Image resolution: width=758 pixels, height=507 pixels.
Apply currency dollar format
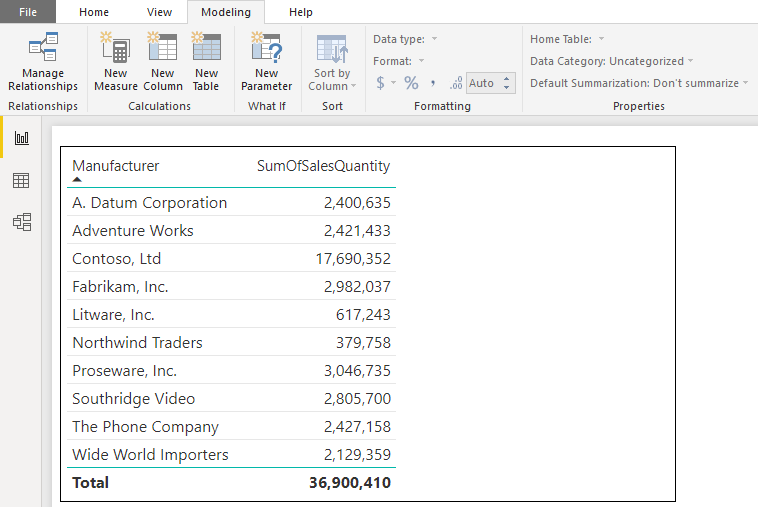click(x=380, y=83)
